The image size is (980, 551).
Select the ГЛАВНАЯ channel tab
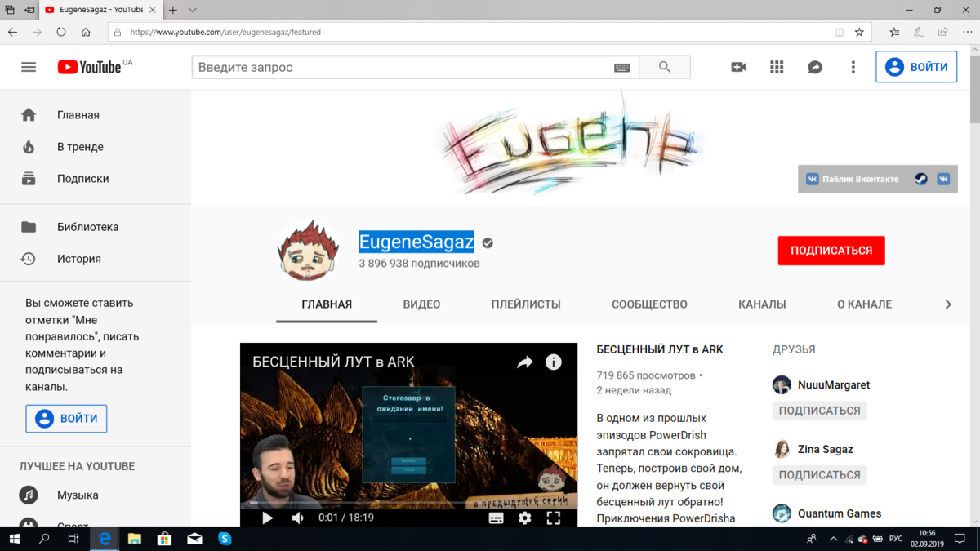tap(327, 304)
